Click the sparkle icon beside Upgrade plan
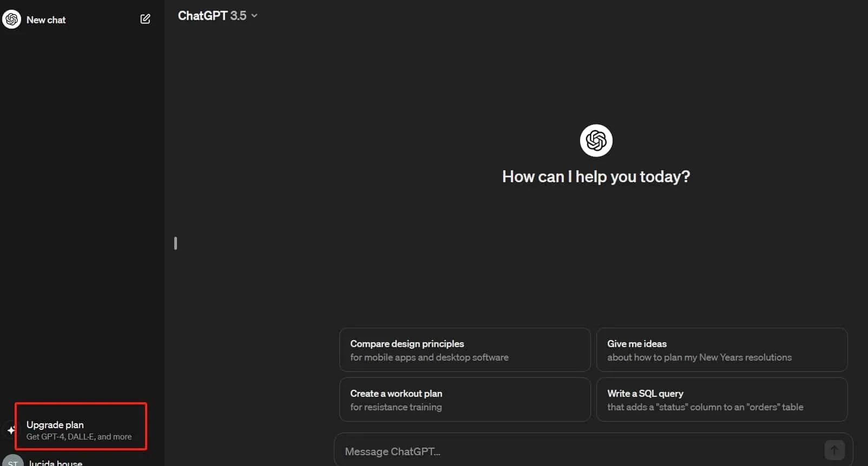 coord(10,430)
